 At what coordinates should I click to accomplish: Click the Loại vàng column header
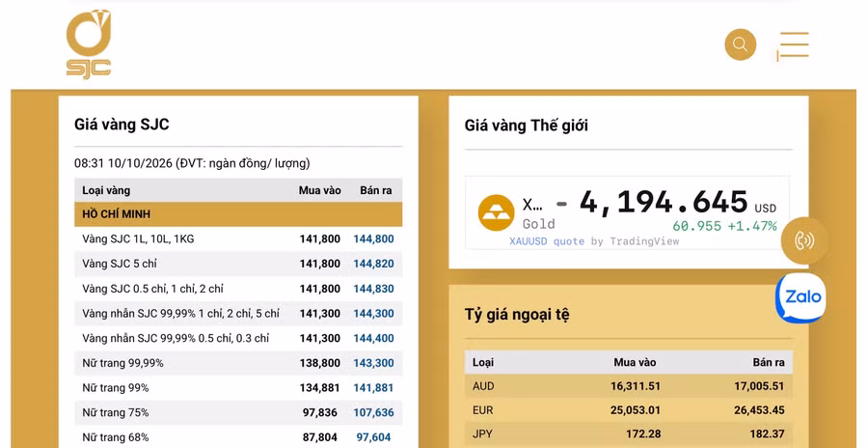point(106,191)
